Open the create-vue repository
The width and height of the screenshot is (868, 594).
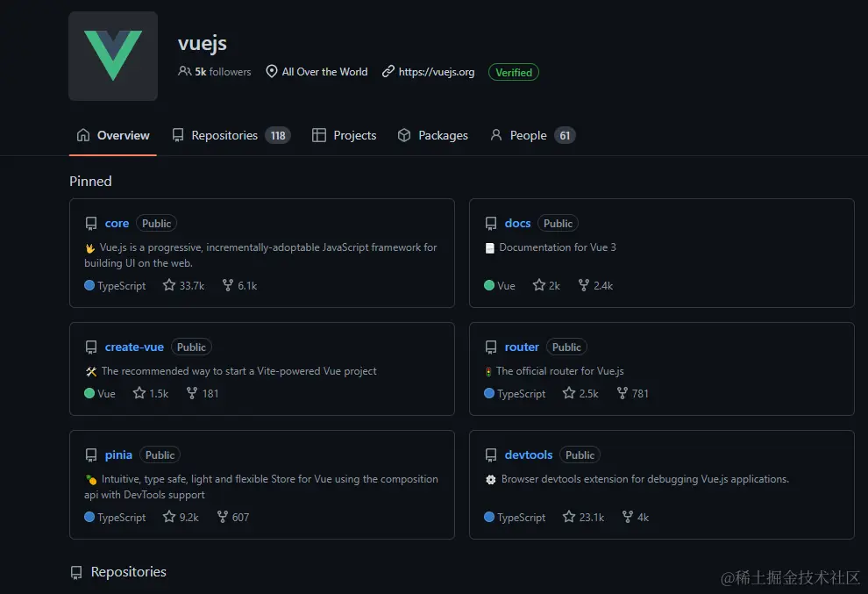pos(134,347)
